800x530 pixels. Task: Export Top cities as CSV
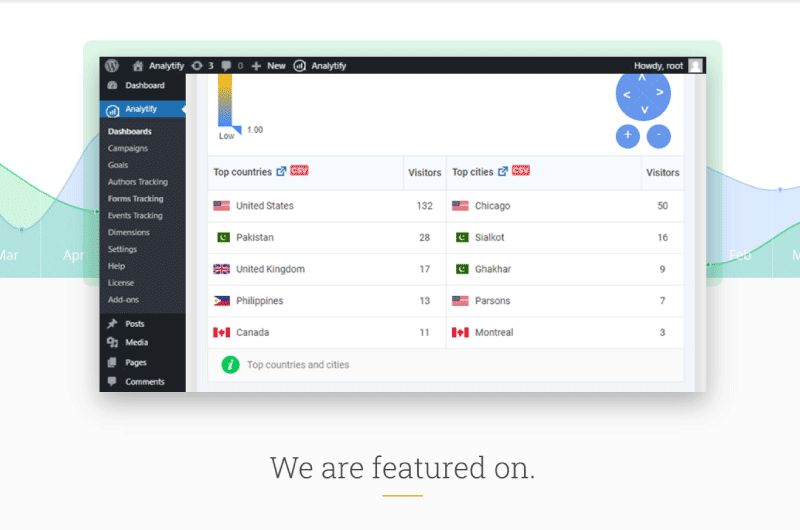click(x=521, y=170)
